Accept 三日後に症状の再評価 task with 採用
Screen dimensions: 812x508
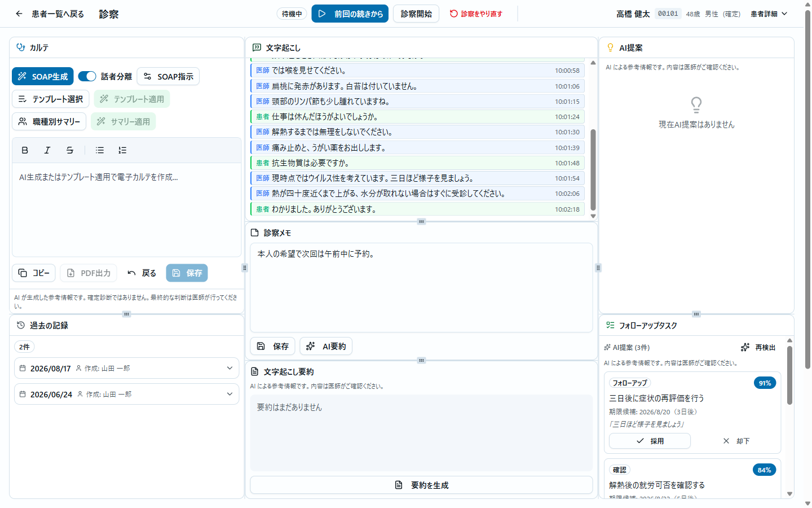[650, 441]
